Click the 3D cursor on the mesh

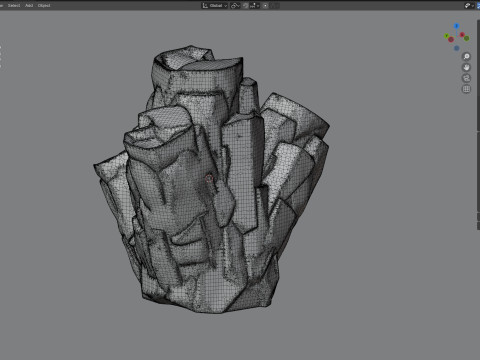point(209,179)
